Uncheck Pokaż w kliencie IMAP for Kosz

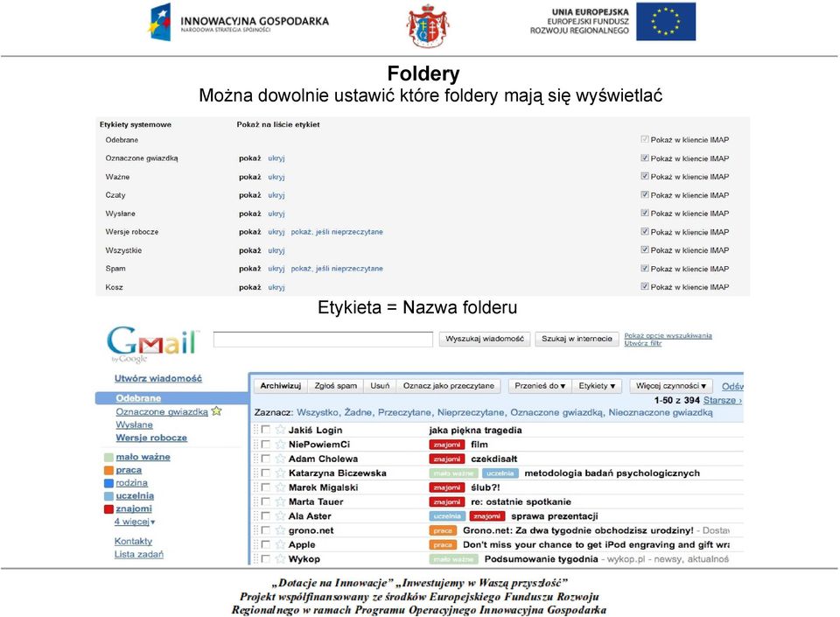(645, 286)
